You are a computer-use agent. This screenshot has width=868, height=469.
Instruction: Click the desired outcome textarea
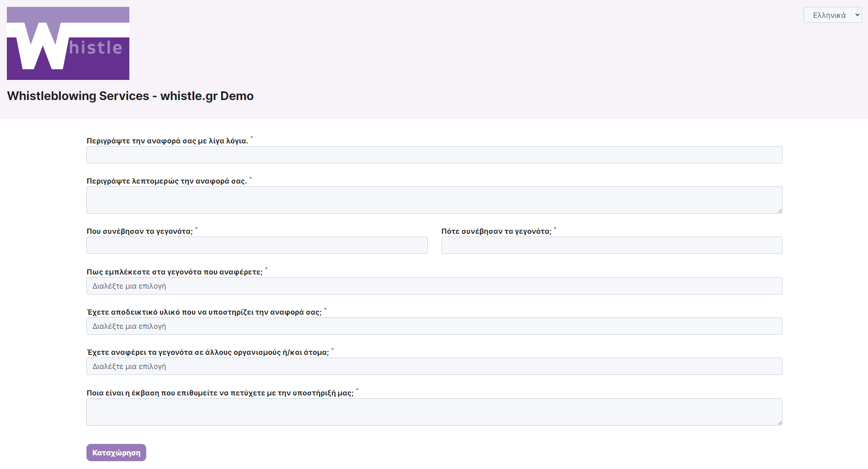(x=434, y=411)
